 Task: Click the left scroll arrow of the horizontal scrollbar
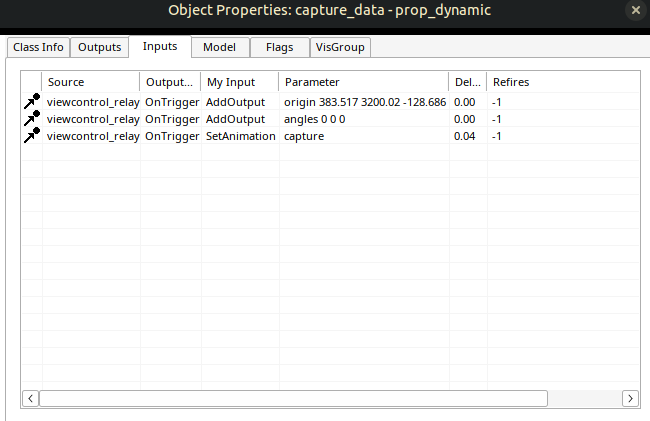click(x=30, y=399)
